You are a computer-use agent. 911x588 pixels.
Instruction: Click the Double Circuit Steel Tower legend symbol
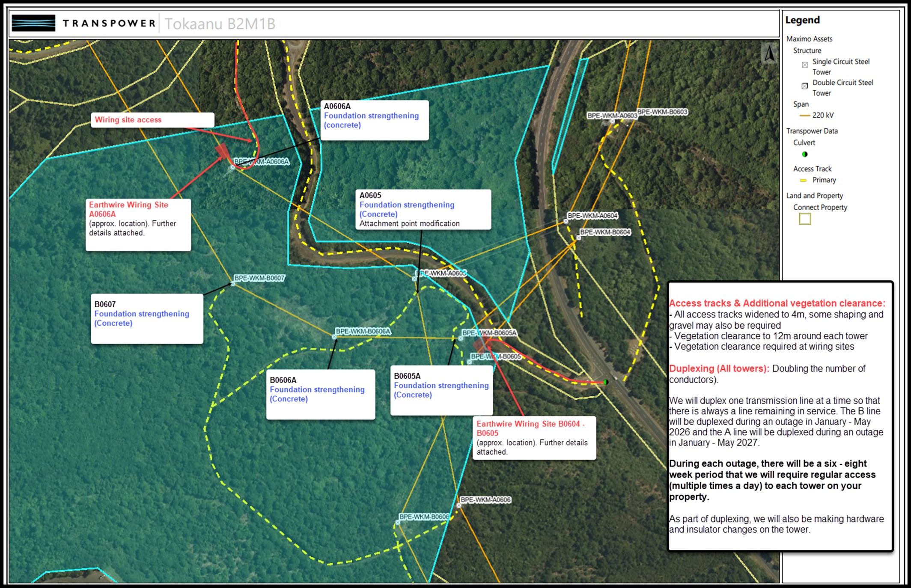click(x=805, y=86)
